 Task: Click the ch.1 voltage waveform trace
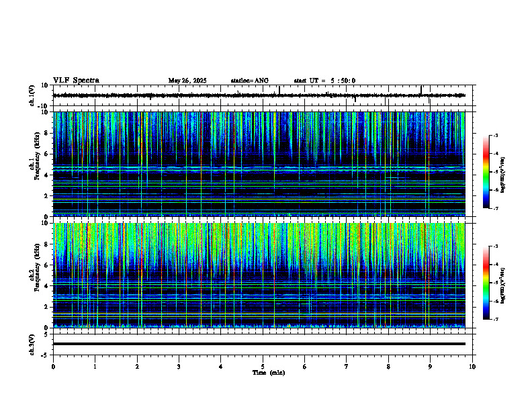[x=259, y=95]
